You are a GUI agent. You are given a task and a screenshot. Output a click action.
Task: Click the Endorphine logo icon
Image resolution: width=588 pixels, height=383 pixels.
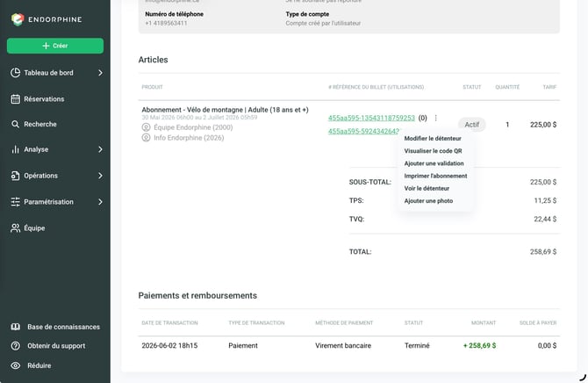(x=18, y=19)
